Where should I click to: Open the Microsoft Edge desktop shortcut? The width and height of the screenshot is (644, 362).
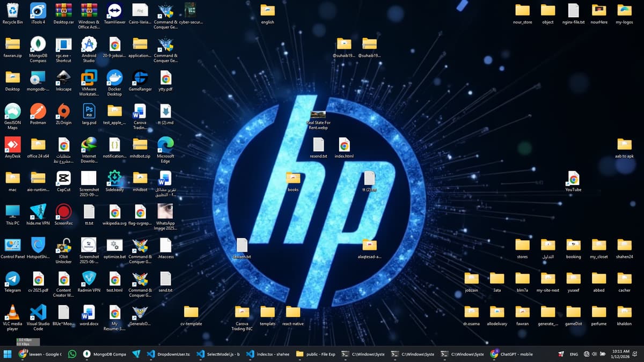coord(165,145)
